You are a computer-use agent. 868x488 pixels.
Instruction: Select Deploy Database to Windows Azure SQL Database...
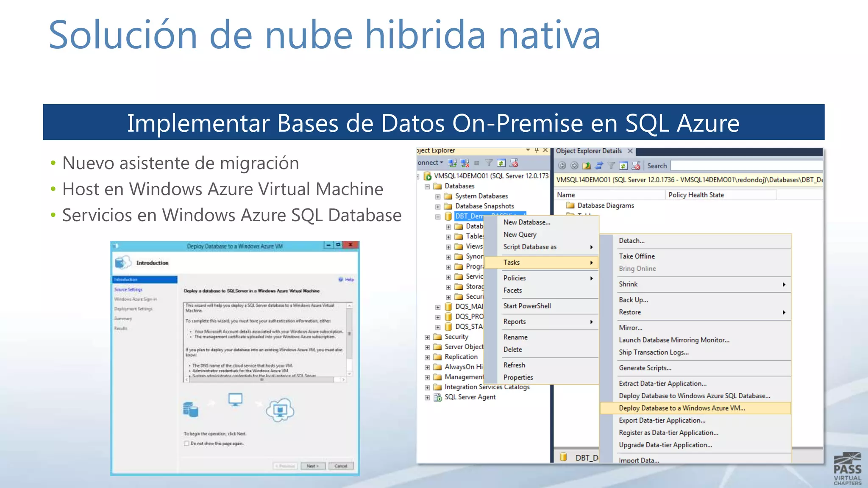[x=696, y=396]
